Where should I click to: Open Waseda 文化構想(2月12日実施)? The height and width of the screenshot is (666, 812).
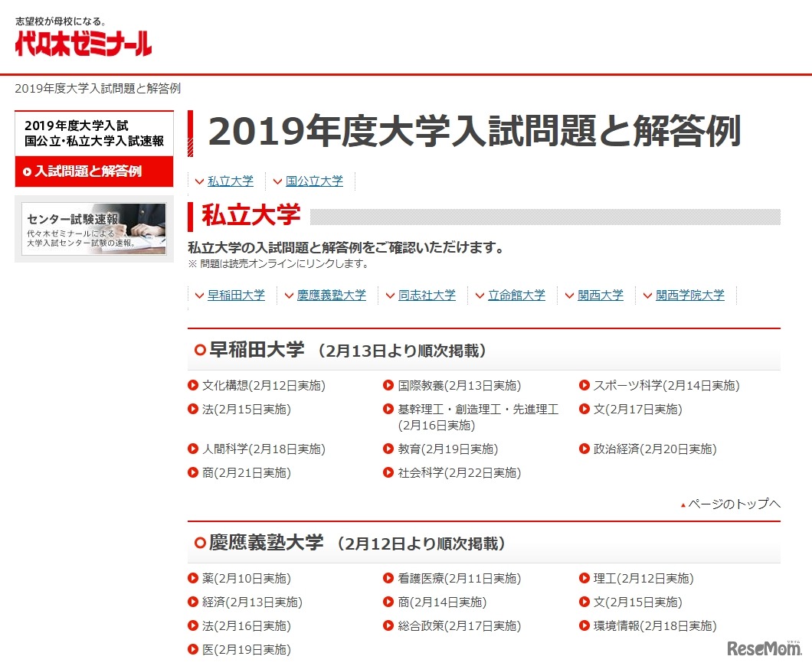[x=264, y=386]
